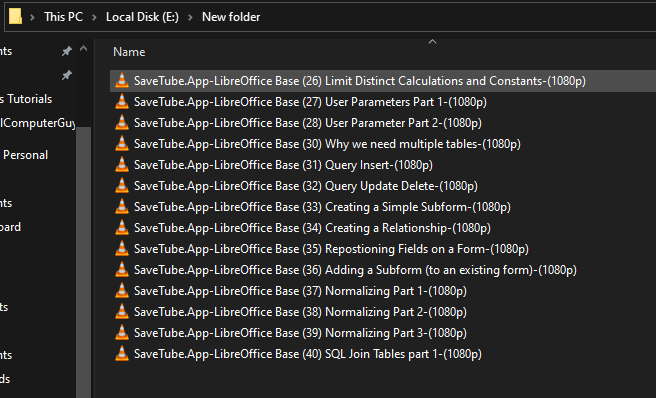Select Why we need multiple tables file name

[x=327, y=144]
